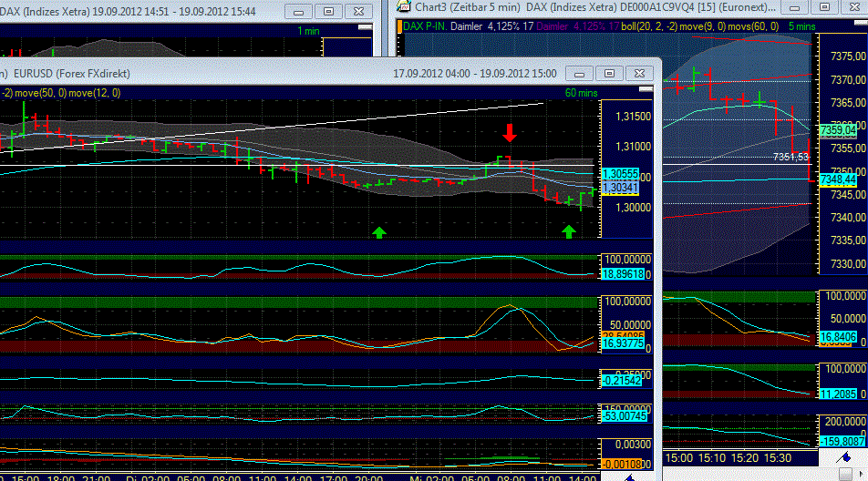Click the -53,00745 indicator value tag
The width and height of the screenshot is (868, 481).
tap(625, 416)
